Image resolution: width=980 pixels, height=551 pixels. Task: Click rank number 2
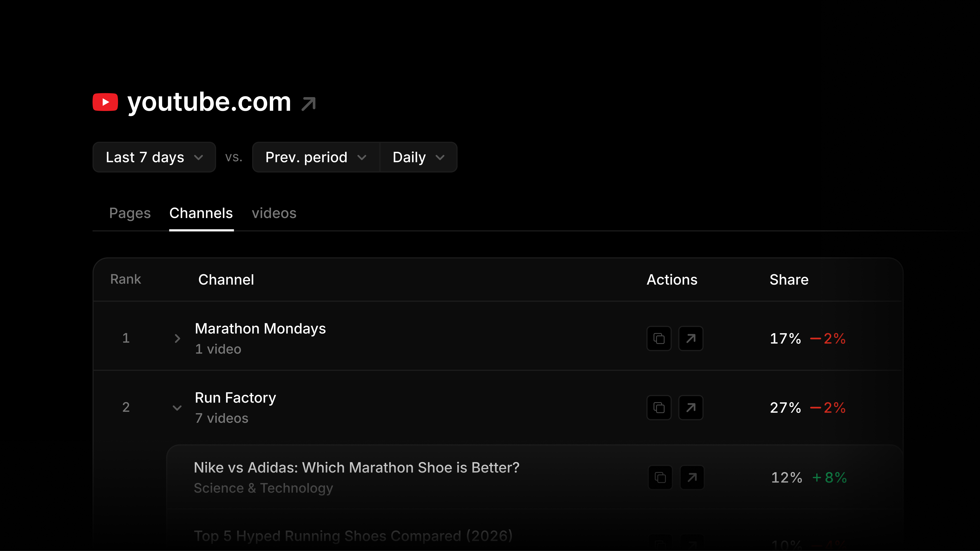pos(126,407)
